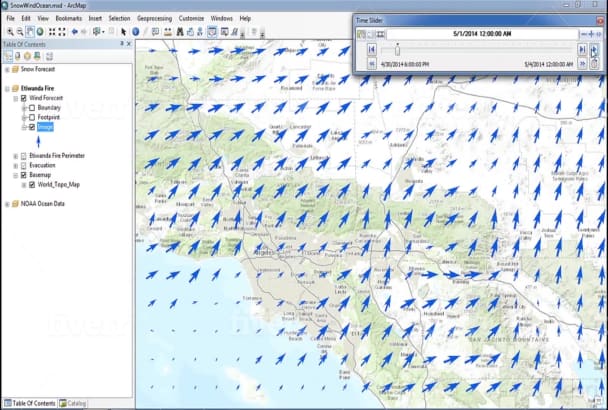Select the highlighted Image layer name
Screen dimensions: 608x410
coord(45,127)
